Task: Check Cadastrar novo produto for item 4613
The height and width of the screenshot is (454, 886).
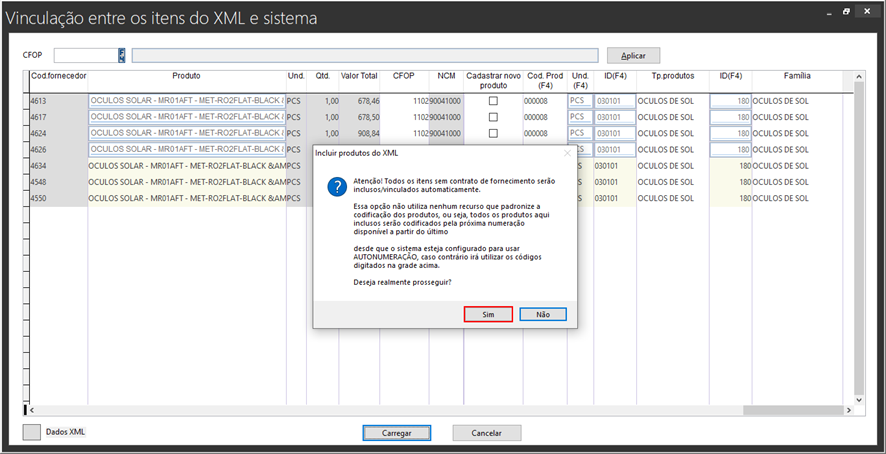Action: tap(492, 101)
